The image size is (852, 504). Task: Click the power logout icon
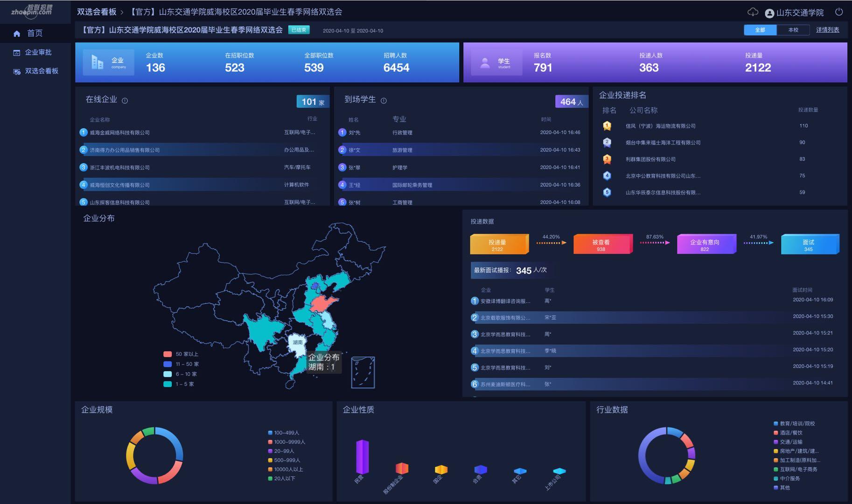coord(839,12)
